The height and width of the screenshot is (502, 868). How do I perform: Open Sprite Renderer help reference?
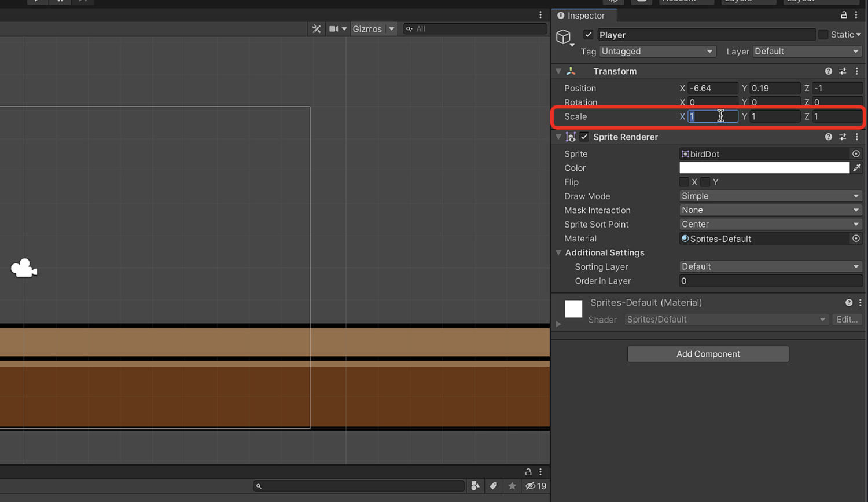click(829, 137)
